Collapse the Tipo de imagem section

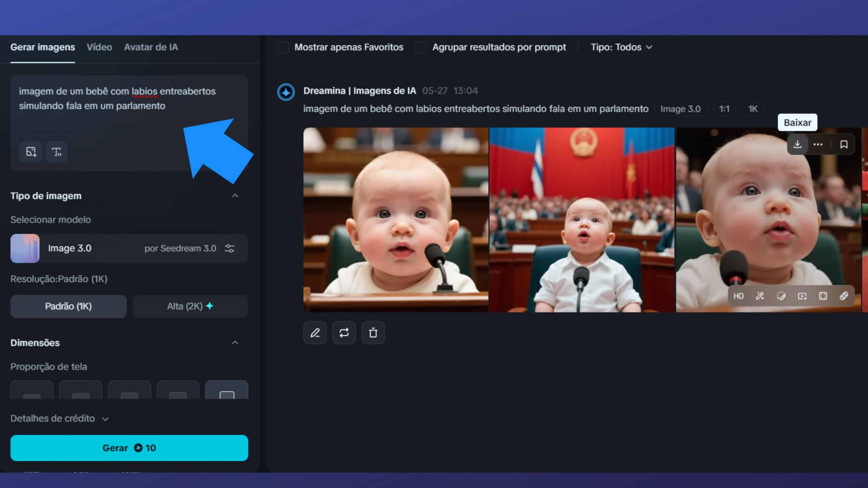[235, 196]
